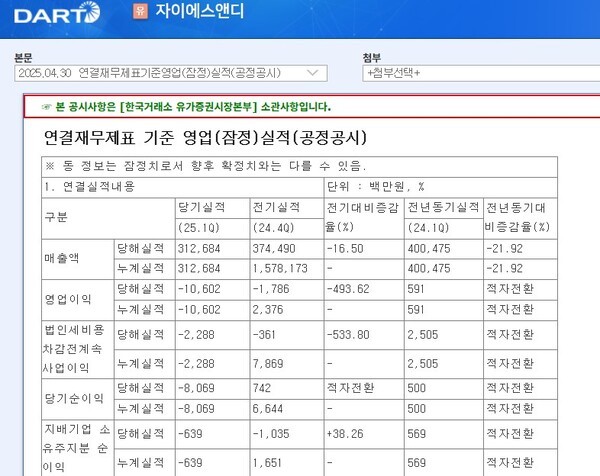Click the 7,869 cumulative pre-tax profit cell

coord(287,364)
